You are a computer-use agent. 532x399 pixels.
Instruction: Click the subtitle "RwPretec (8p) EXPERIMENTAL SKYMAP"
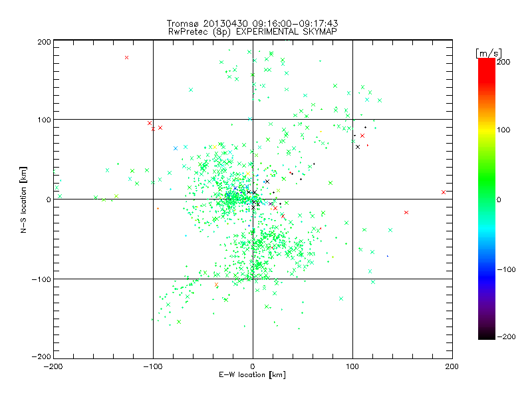pyautogui.click(x=253, y=32)
